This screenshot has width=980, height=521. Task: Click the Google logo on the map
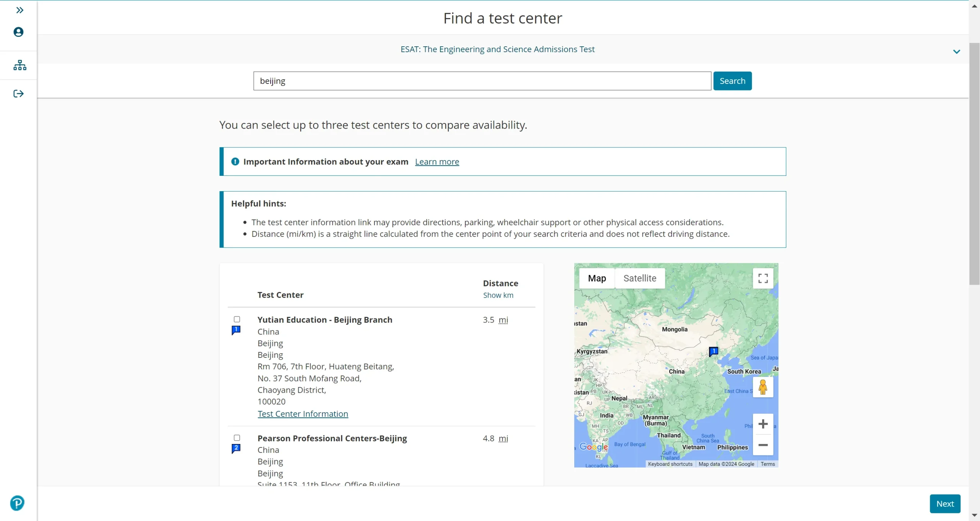(593, 447)
